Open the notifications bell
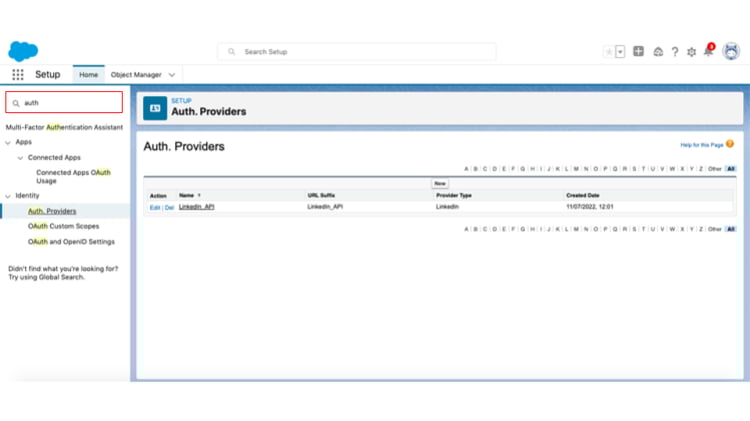 point(708,51)
